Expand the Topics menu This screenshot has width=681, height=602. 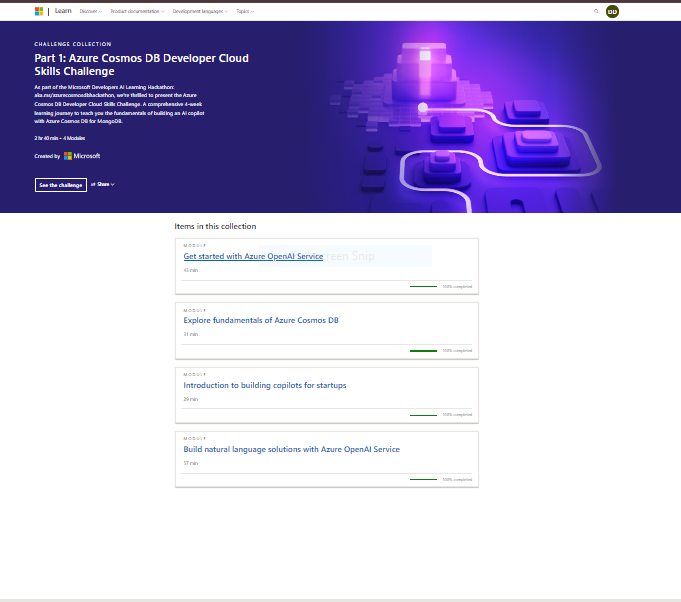(245, 11)
